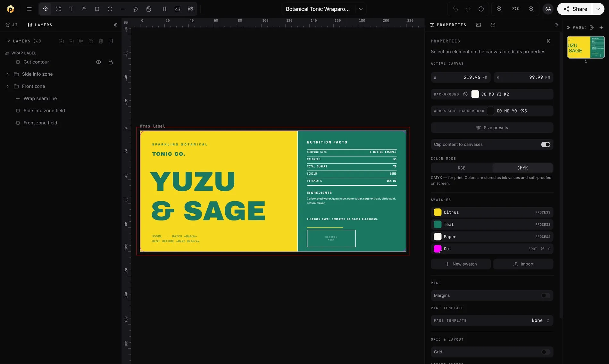Collapse the Properties panel double chevron

pos(556,25)
